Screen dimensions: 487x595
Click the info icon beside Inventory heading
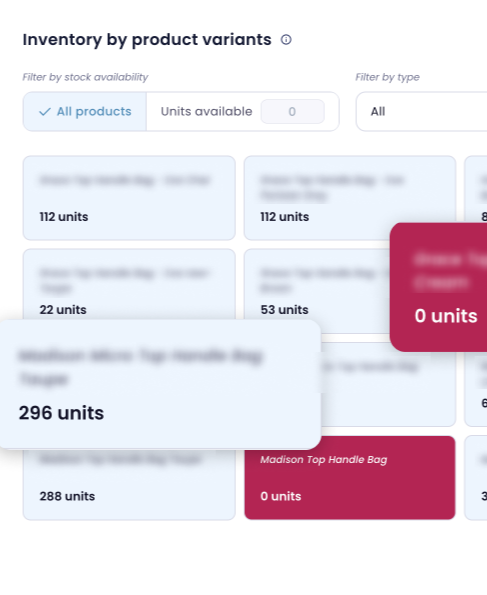click(286, 39)
